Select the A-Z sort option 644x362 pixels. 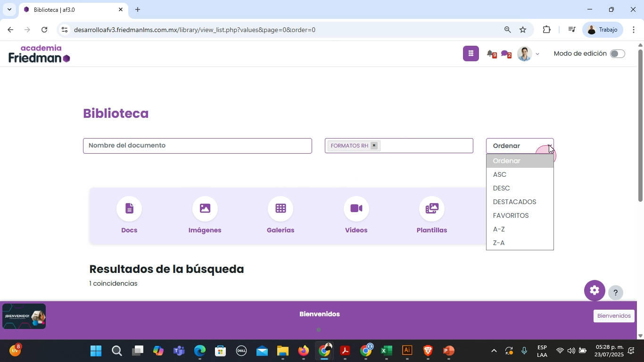520,229
